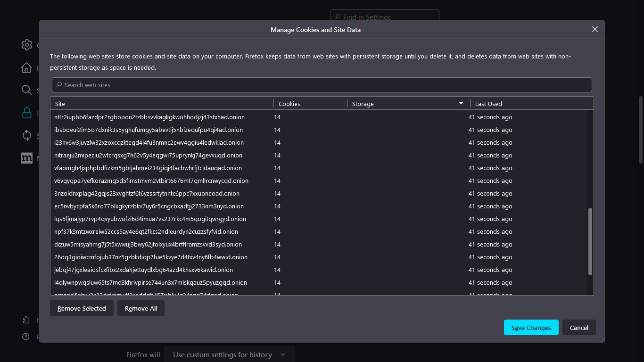Click the Remove Selected button
The width and height of the screenshot is (644, 362).
pyautogui.click(x=82, y=308)
